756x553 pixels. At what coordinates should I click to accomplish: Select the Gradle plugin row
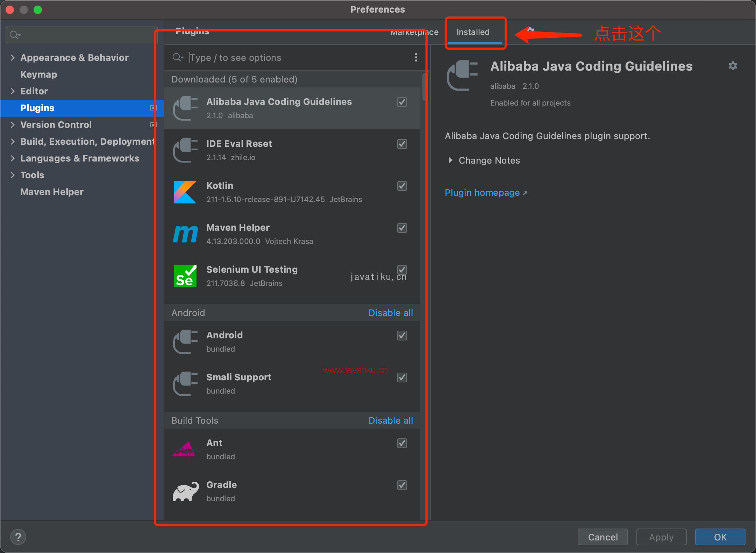292,491
